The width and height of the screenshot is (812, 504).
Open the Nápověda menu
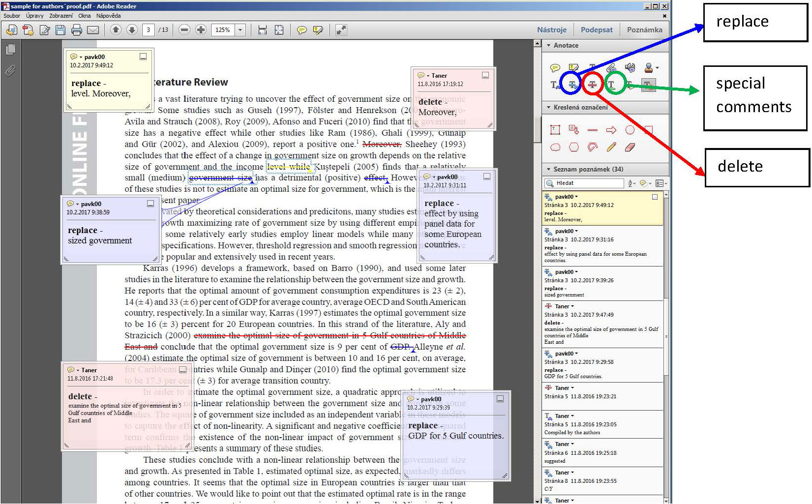coord(108,16)
